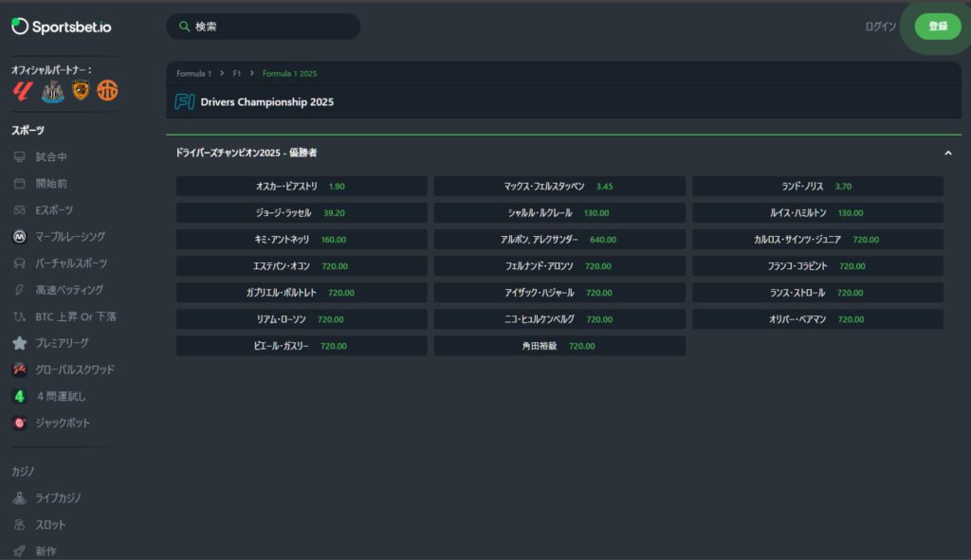The height and width of the screenshot is (560, 971).
Task: Go to Formula 1 breadcrumb
Action: click(193, 74)
